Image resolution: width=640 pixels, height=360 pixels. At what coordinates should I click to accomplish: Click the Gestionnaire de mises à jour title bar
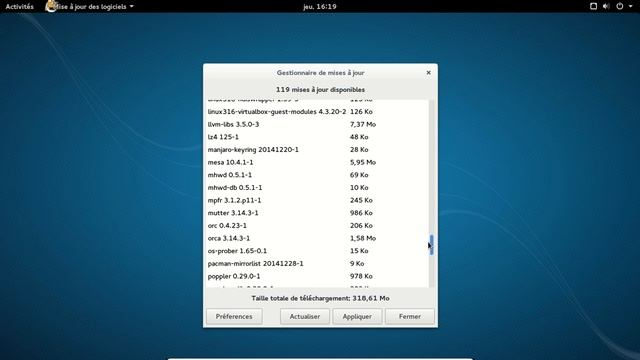pos(320,73)
